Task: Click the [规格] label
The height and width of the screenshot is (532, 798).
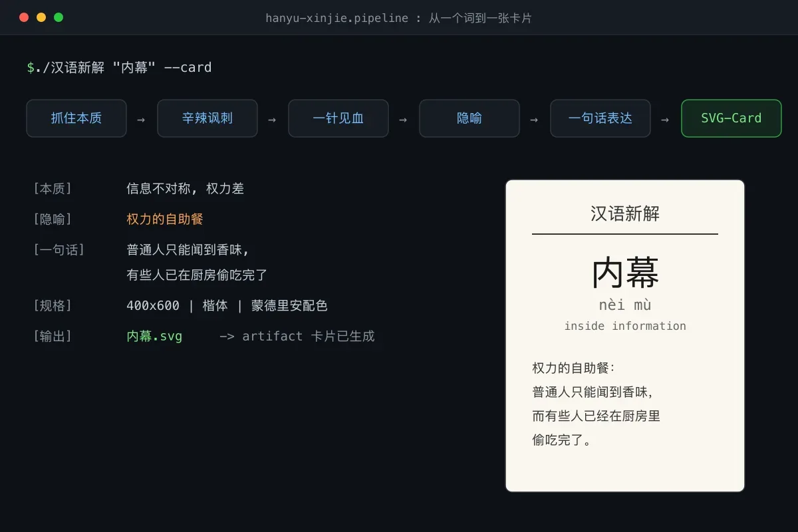Action: coord(52,306)
